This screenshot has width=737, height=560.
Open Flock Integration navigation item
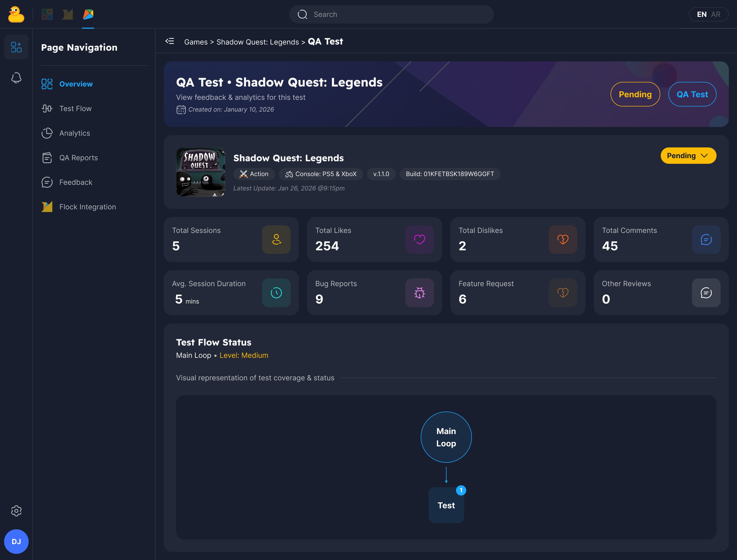[87, 207]
